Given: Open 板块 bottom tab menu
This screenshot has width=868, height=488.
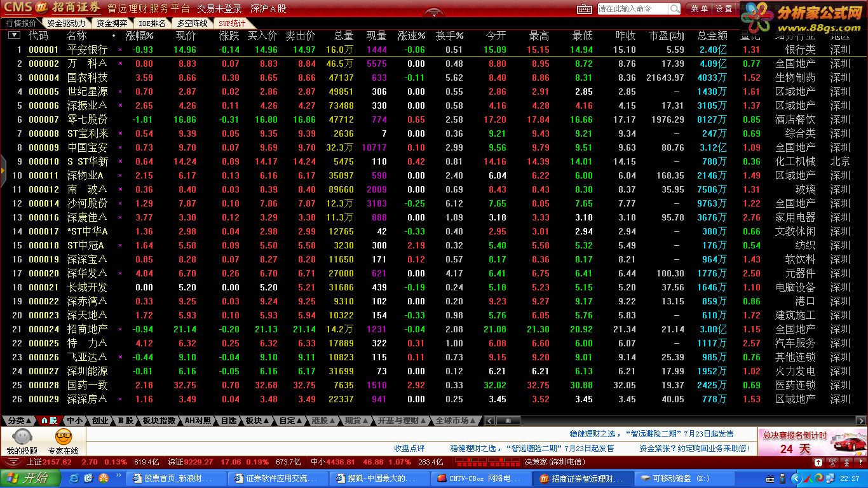Looking at the screenshot, I should (x=257, y=421).
